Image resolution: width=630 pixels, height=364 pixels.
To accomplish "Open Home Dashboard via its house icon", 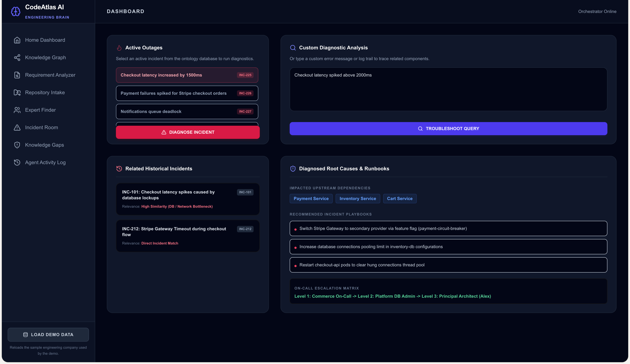I will [x=17, y=40].
